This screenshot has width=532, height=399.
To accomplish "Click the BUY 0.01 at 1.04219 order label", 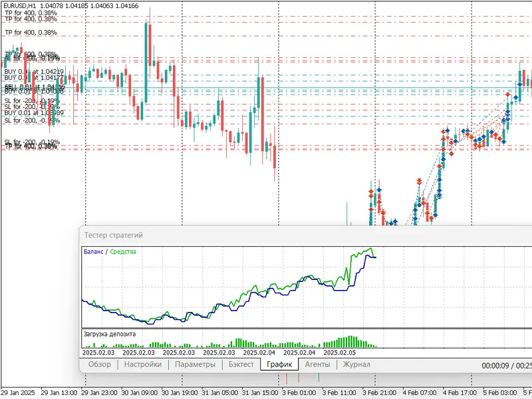I will (x=34, y=72).
